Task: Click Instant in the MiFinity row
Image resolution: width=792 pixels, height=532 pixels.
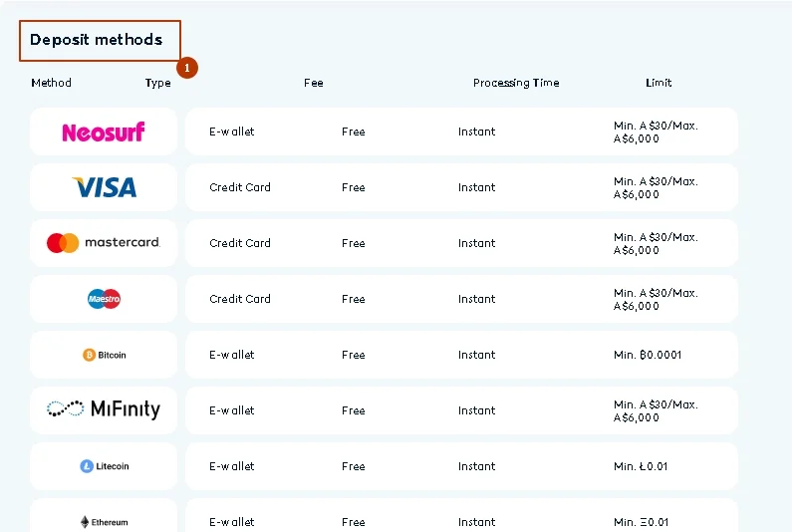Action: click(477, 410)
